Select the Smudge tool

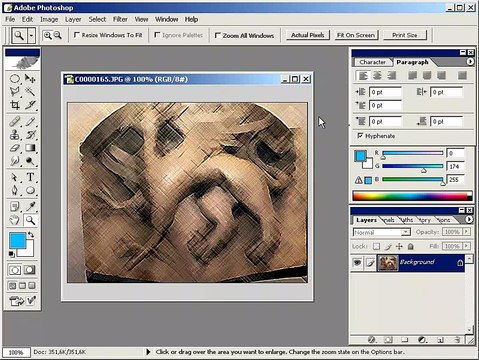point(15,161)
